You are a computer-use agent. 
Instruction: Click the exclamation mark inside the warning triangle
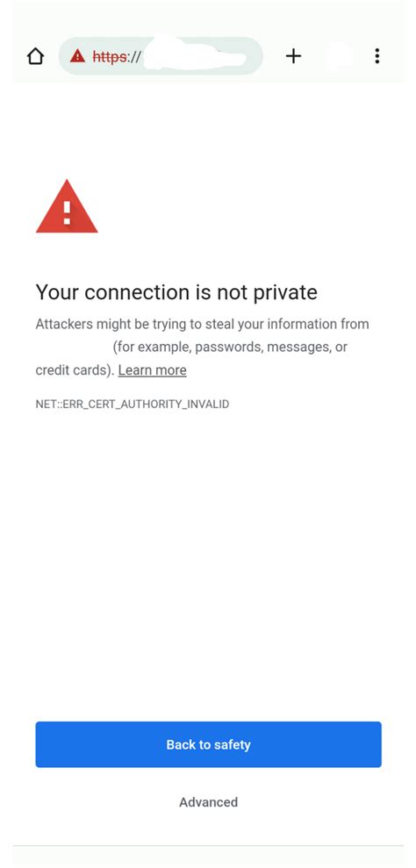[x=67, y=212]
